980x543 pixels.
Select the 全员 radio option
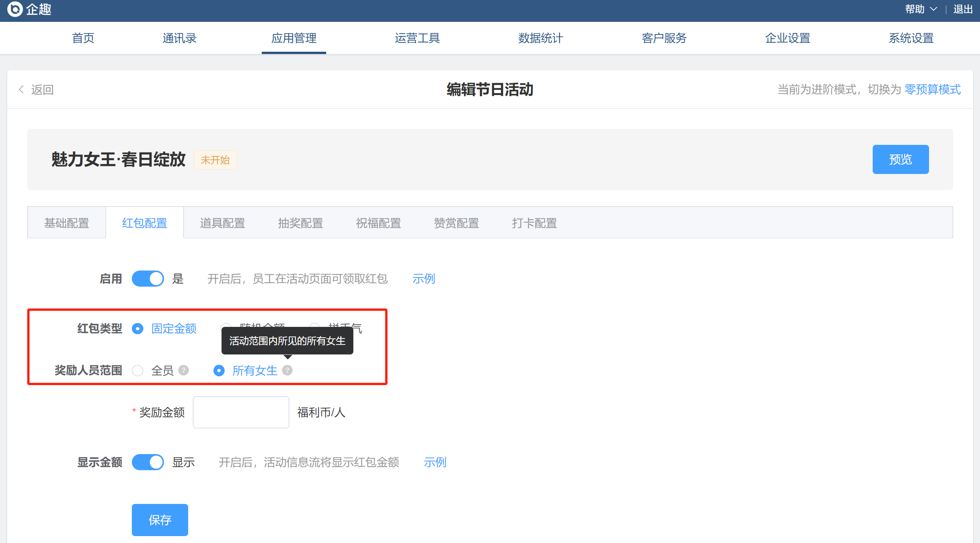pyautogui.click(x=138, y=371)
